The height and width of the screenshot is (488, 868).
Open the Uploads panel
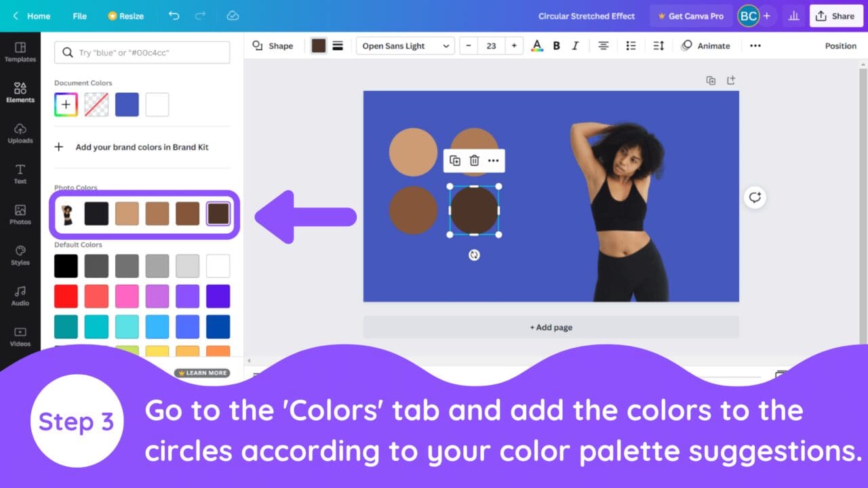[20, 134]
